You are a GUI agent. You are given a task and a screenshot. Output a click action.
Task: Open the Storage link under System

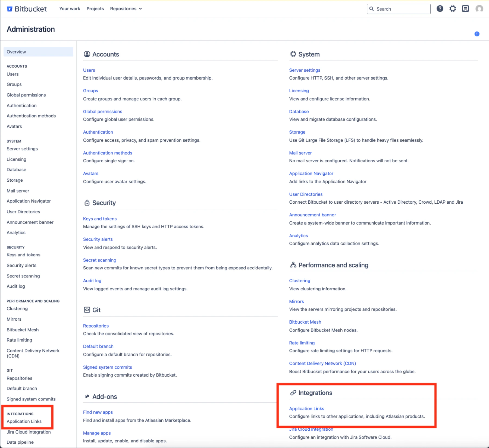297,132
